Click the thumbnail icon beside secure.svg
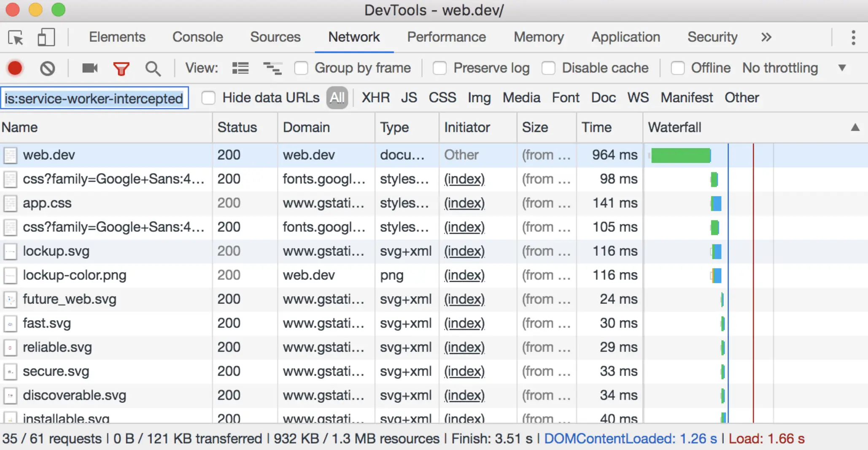The image size is (868, 450). tap(11, 371)
